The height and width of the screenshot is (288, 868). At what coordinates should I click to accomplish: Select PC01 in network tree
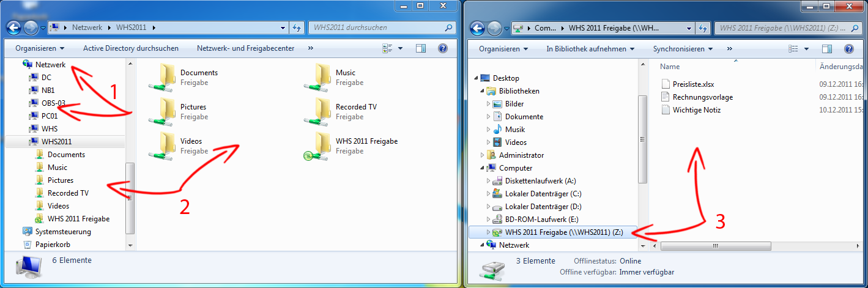(43, 116)
